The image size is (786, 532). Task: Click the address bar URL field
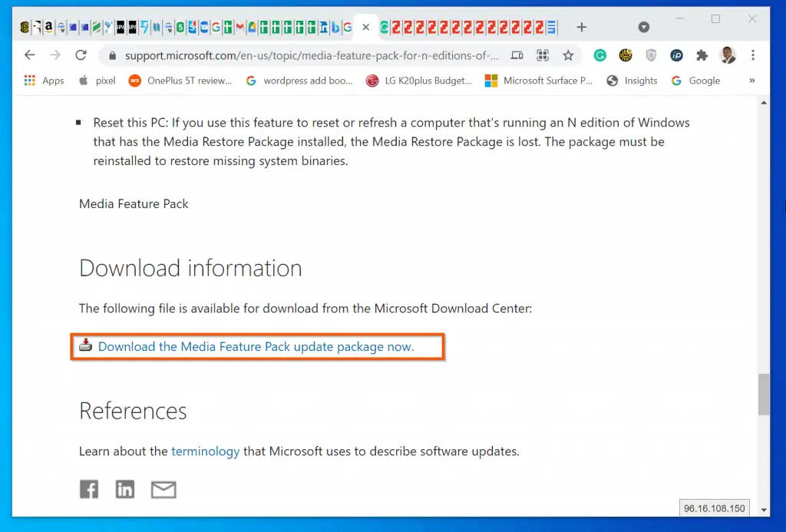click(312, 56)
